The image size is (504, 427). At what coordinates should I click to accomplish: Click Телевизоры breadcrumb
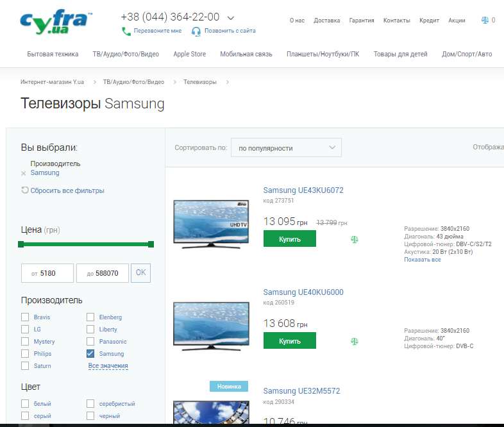pos(200,82)
